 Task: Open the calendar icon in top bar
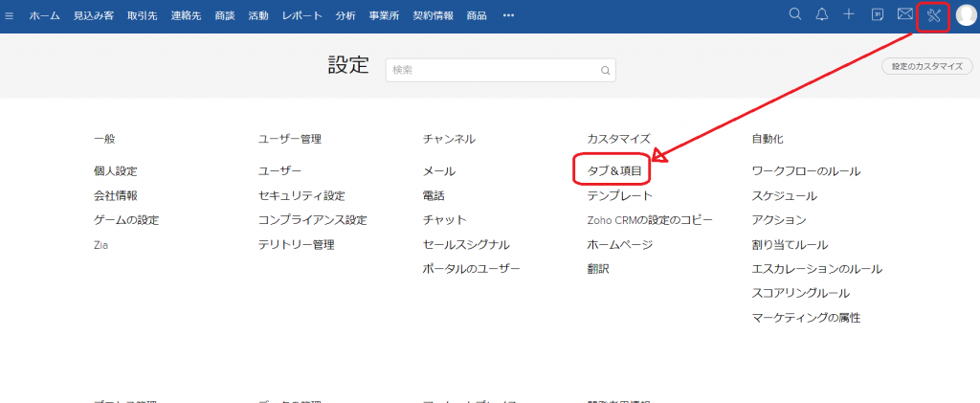(x=878, y=14)
